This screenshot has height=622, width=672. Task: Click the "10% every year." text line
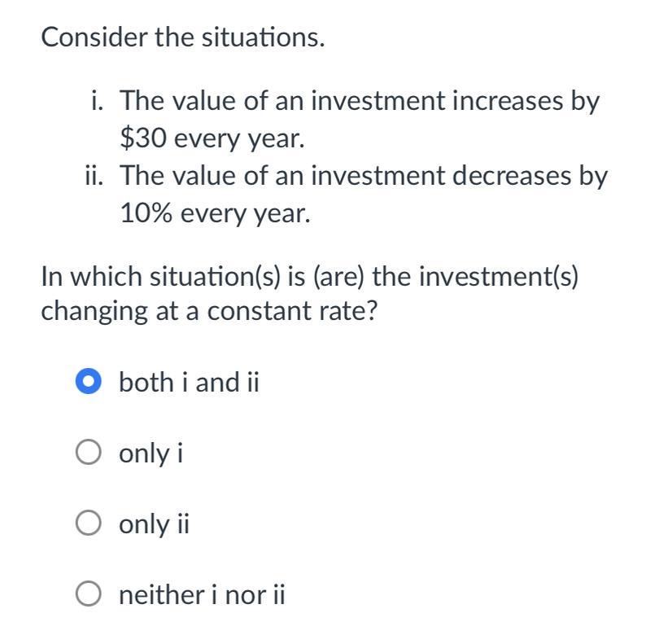[x=215, y=213]
